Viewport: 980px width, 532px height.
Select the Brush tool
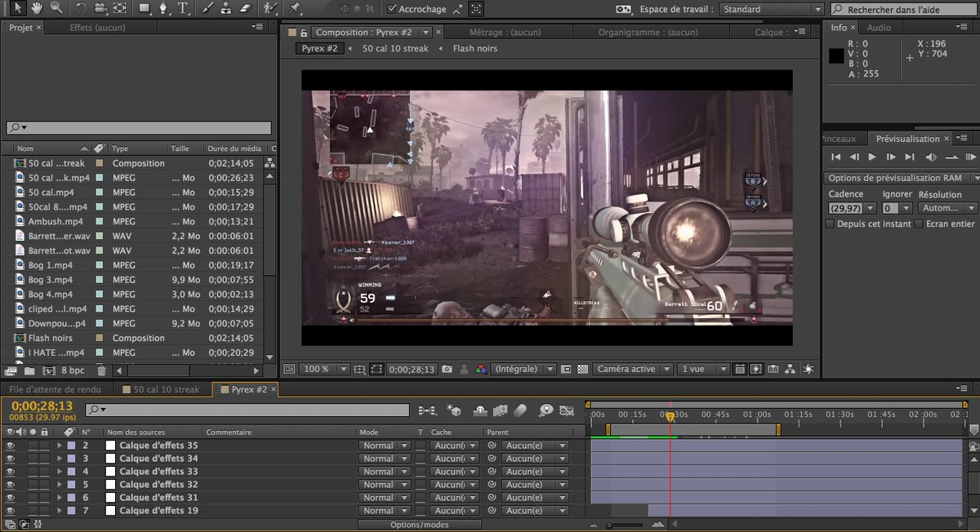[207, 8]
